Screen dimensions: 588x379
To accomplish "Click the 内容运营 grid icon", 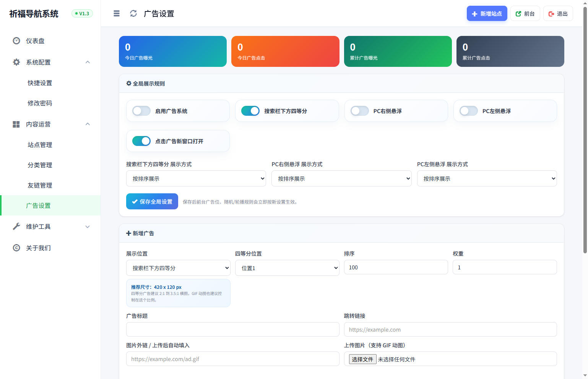I will click(x=16, y=124).
